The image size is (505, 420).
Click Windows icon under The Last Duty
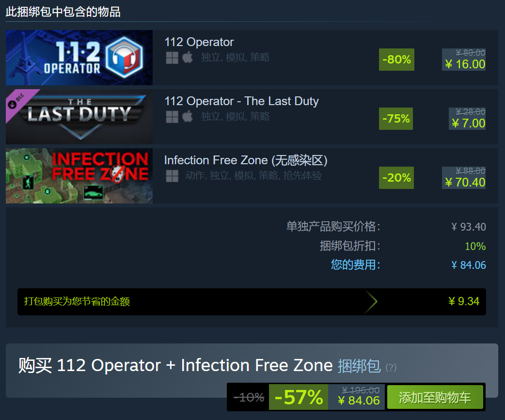click(x=172, y=117)
